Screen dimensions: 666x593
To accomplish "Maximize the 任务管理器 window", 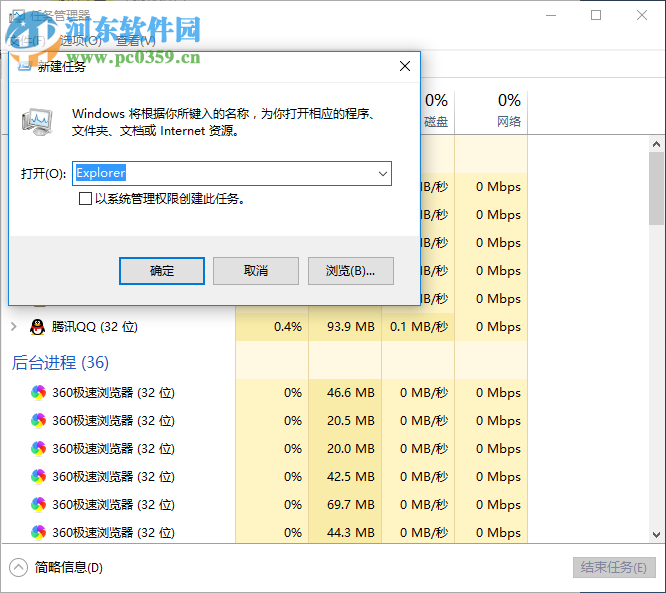I will [x=596, y=15].
